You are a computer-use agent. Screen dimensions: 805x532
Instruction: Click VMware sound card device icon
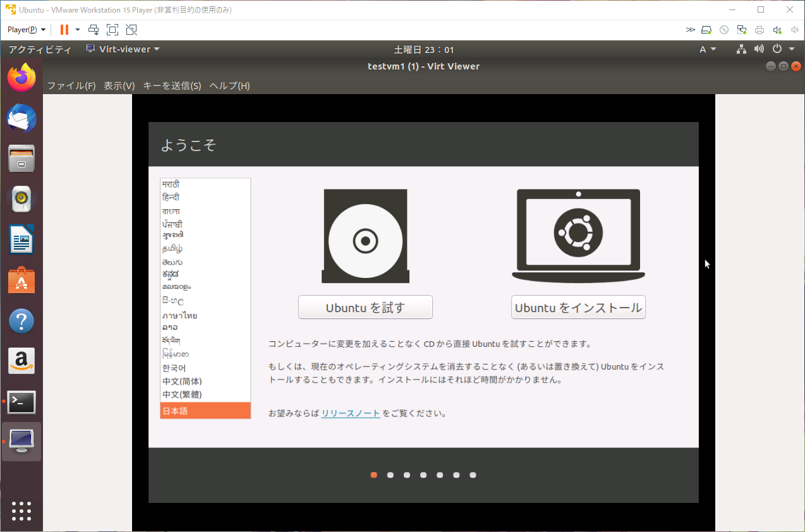click(777, 30)
